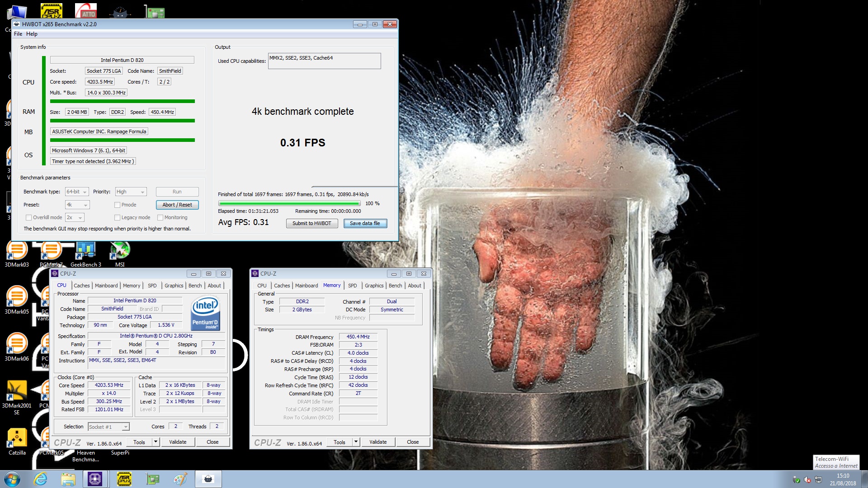The image size is (868, 488).
Task: Open Internet Explorer from the taskbar
Action: (41, 479)
